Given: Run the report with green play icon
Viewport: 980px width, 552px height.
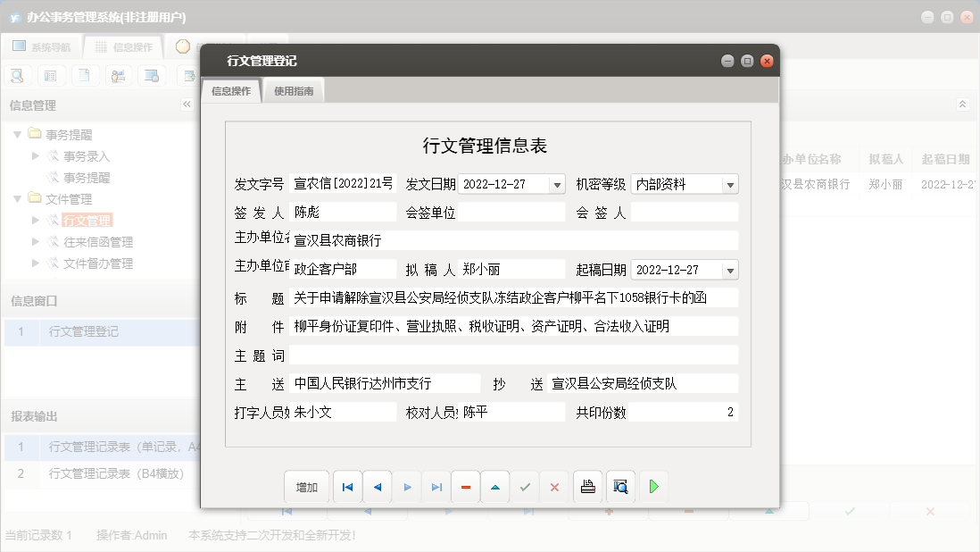Looking at the screenshot, I should tap(652, 487).
